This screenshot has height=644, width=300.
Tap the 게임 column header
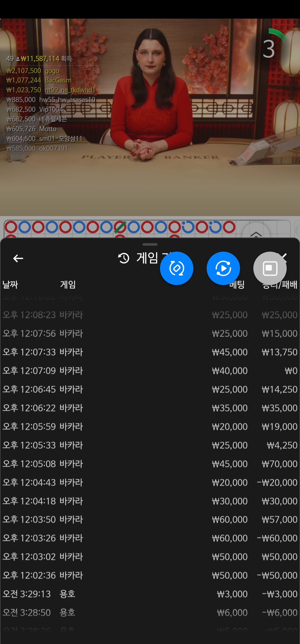coord(68,284)
